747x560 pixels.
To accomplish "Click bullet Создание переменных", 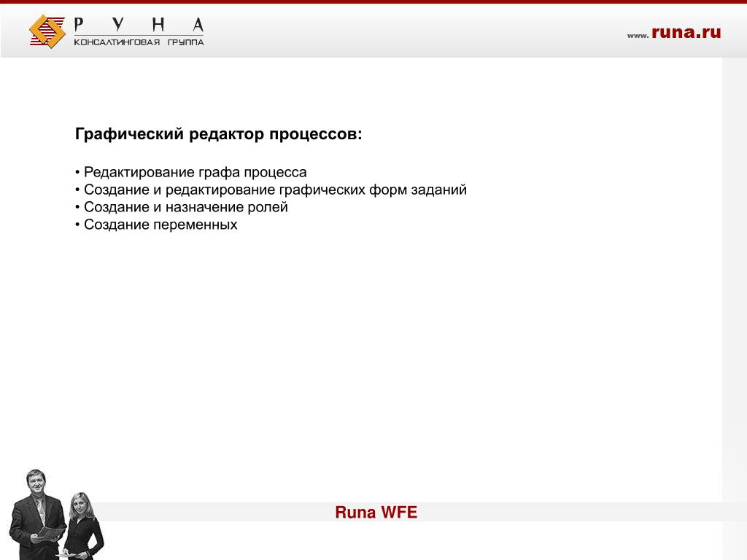I will 156,225.
